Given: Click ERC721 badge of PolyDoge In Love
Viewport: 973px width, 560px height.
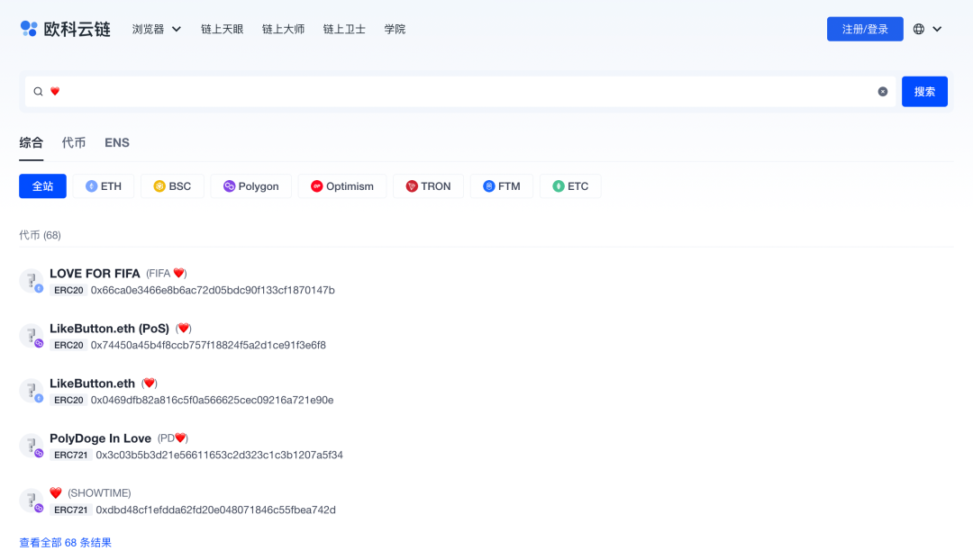Looking at the screenshot, I should (x=71, y=456).
